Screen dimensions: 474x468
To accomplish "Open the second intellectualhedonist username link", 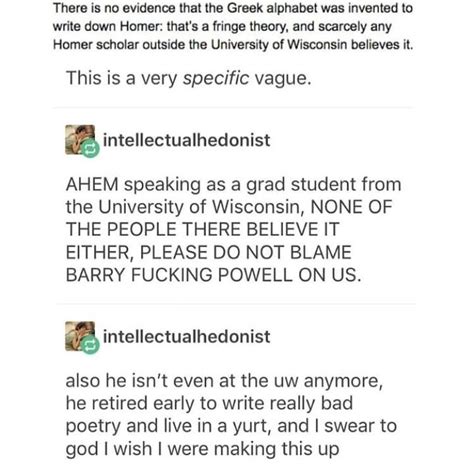I will [x=186, y=336].
